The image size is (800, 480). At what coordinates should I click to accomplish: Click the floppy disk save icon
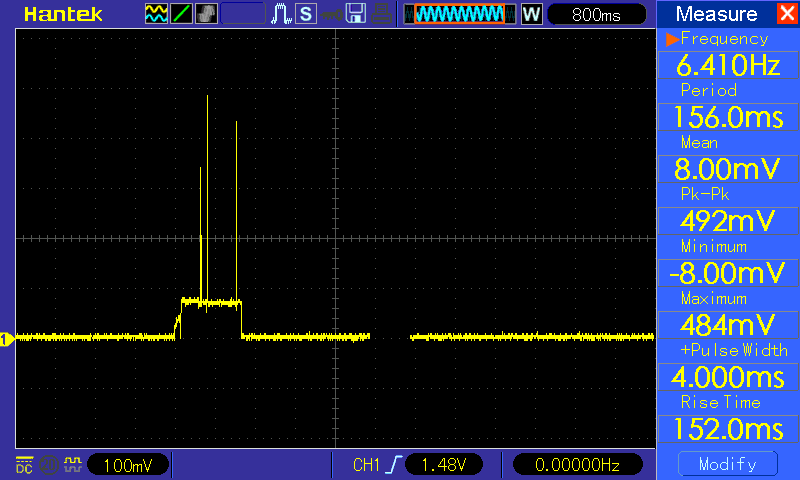pos(356,14)
